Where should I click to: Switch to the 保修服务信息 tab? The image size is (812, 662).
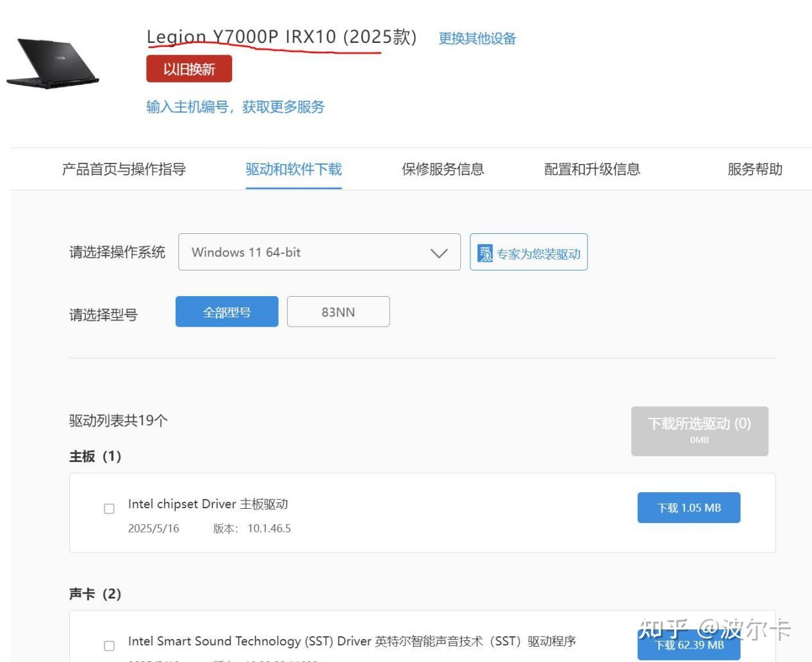442,169
